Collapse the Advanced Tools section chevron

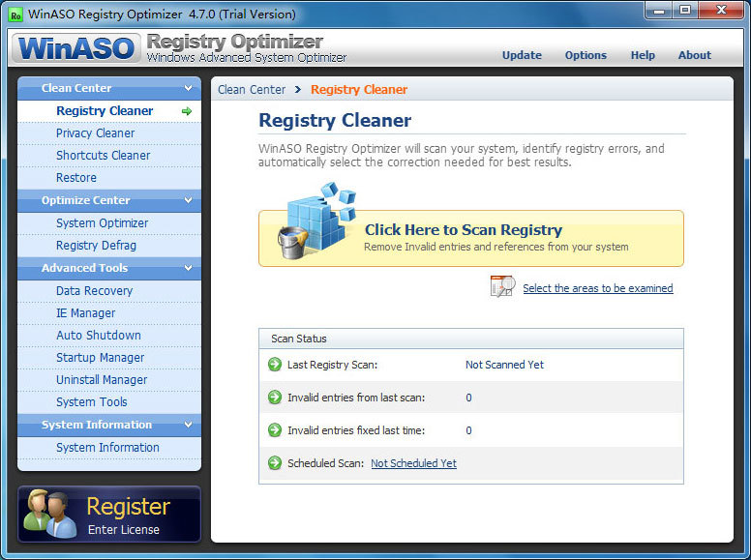pos(188,268)
